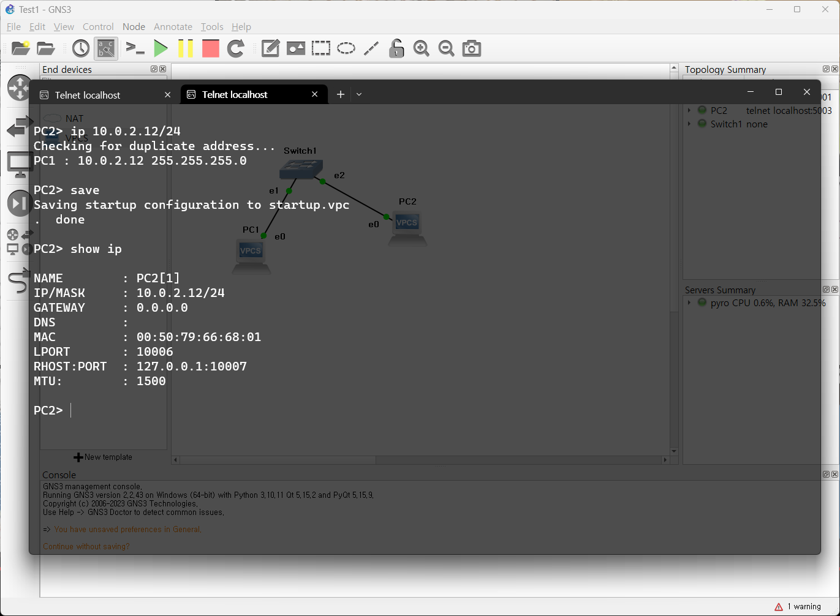Expand PC2 in Topology Summary

click(x=689, y=111)
